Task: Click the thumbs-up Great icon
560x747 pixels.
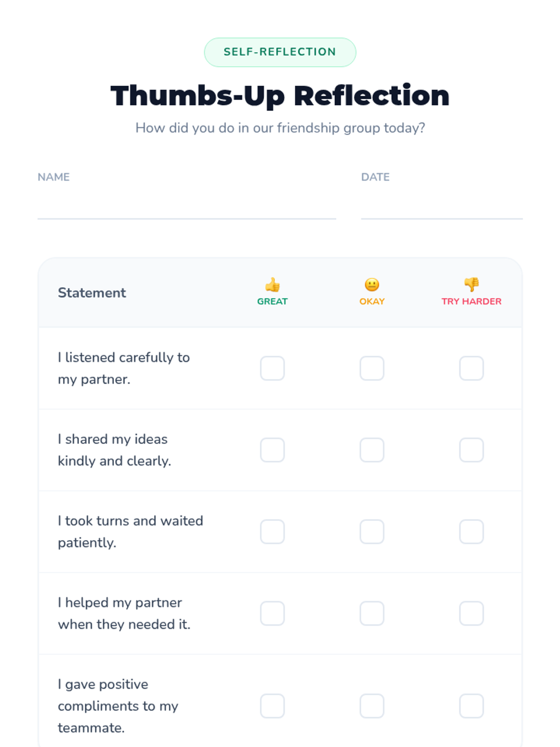Action: pos(273,284)
